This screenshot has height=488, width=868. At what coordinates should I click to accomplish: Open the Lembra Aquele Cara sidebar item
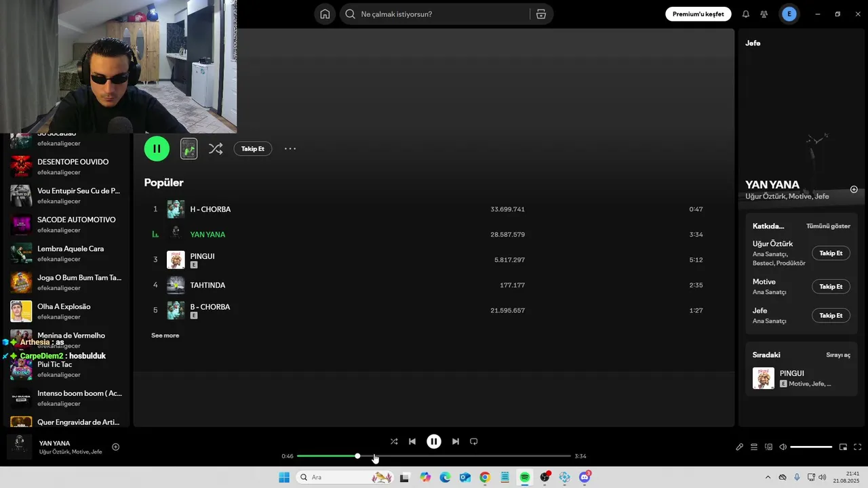(66, 253)
